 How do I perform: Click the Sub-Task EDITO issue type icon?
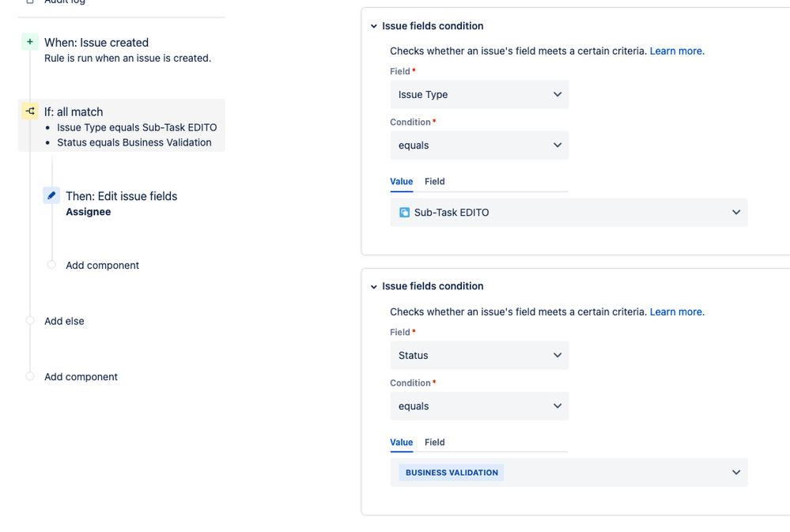click(404, 213)
